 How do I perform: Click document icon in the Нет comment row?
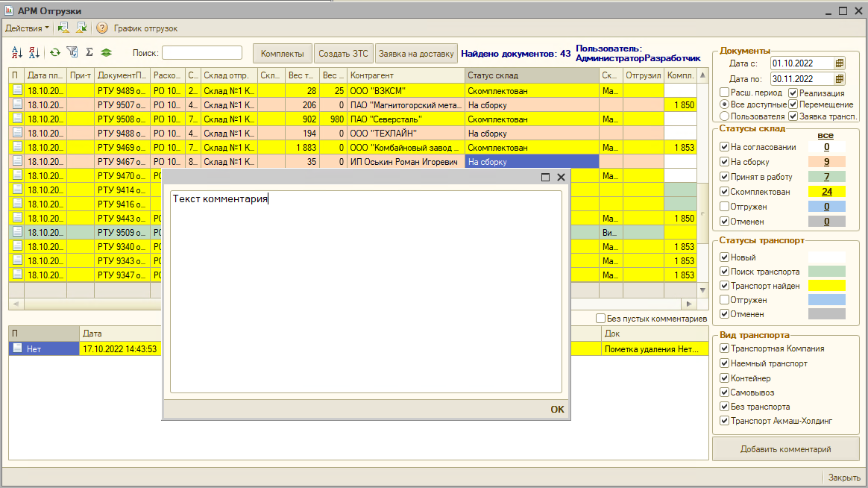[17, 348]
